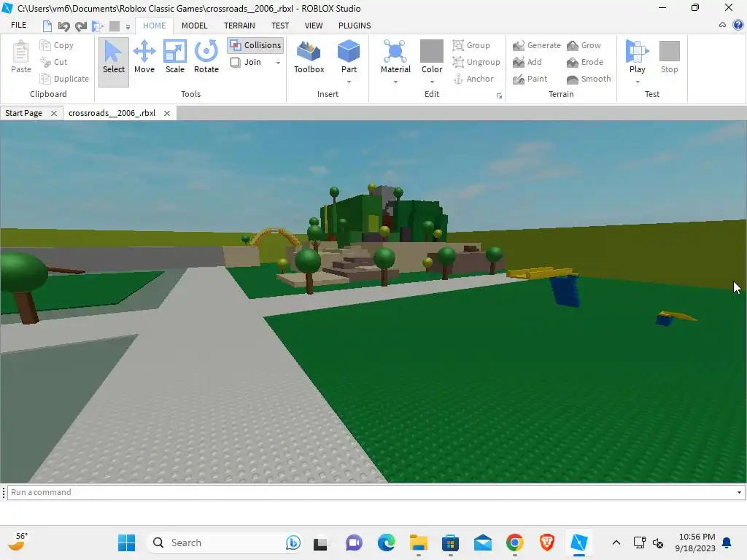Cut the selected object
The image size is (747, 560).
click(54, 62)
